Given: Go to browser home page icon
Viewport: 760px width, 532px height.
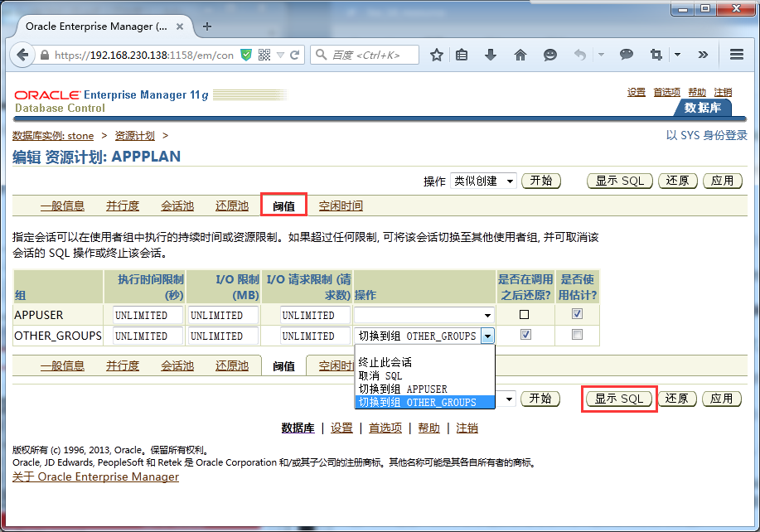Looking at the screenshot, I should pos(520,55).
